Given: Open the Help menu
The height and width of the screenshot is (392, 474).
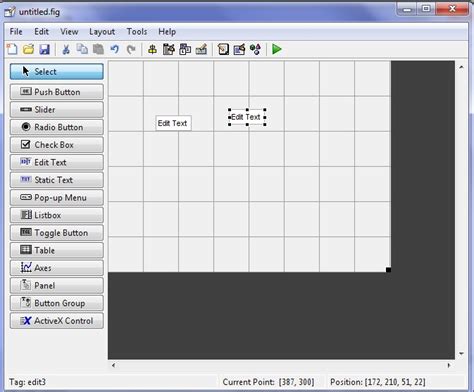Looking at the screenshot, I should [x=167, y=32].
